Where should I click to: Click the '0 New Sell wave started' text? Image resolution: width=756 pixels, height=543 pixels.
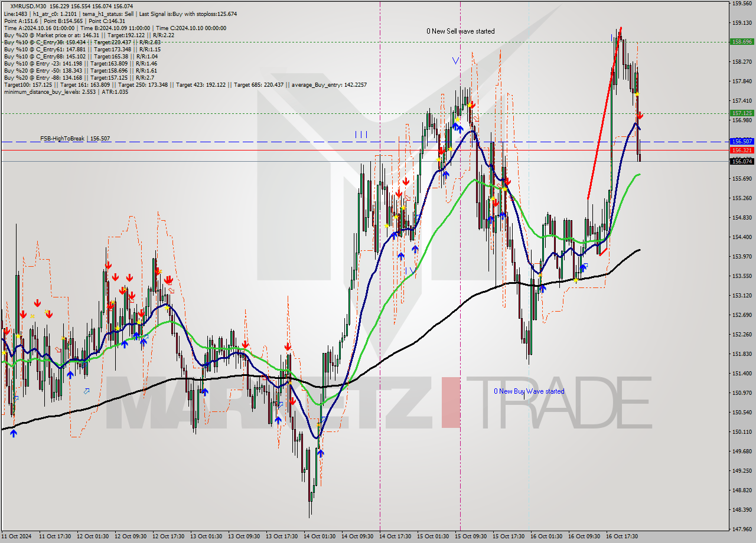tap(461, 31)
